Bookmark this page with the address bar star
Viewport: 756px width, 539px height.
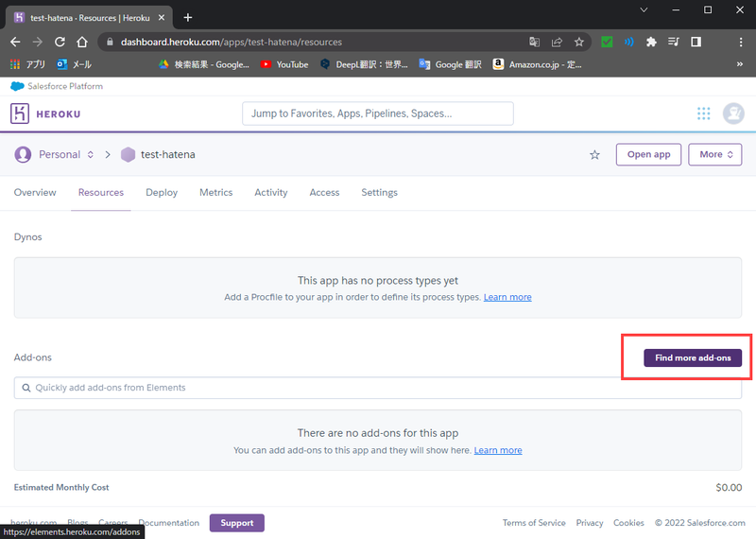[x=579, y=42]
